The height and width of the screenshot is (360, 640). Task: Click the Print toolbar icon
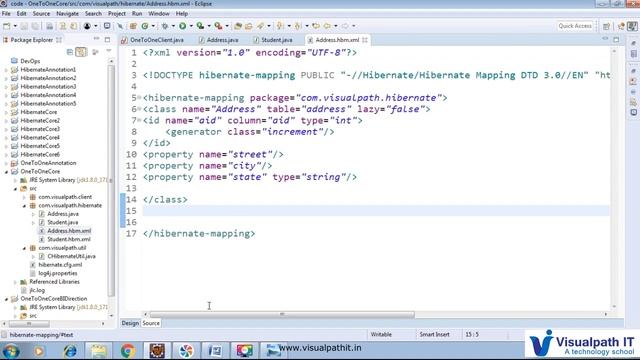pos(49,26)
